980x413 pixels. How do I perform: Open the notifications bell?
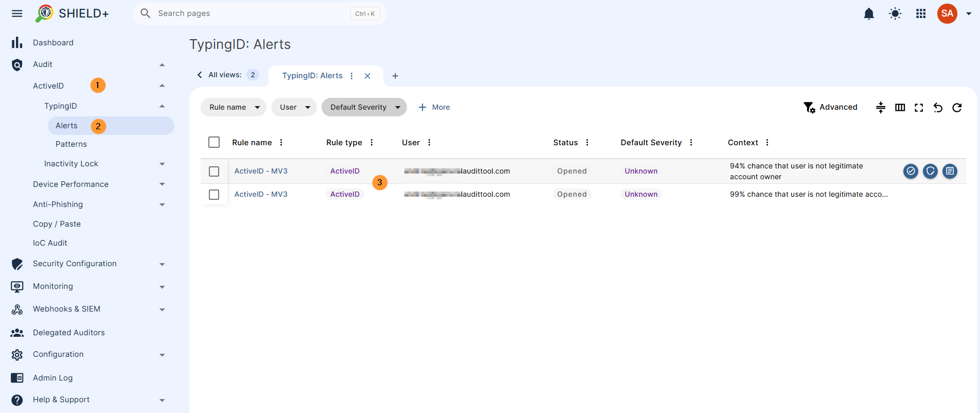coord(869,14)
